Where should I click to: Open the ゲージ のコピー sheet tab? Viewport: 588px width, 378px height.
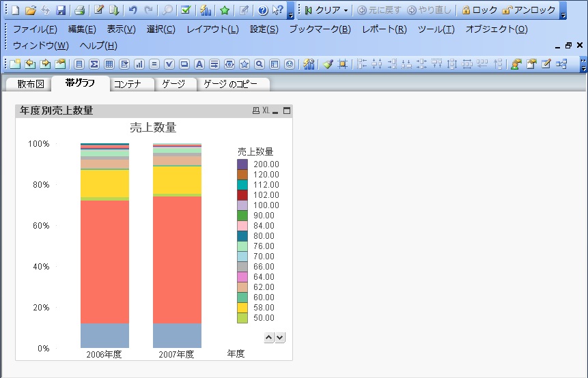[x=230, y=84]
